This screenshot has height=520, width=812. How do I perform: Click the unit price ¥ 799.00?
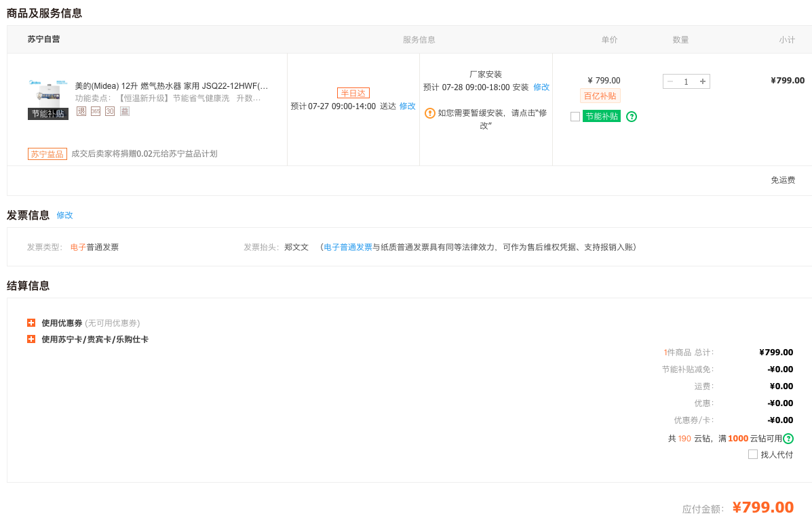coord(603,81)
